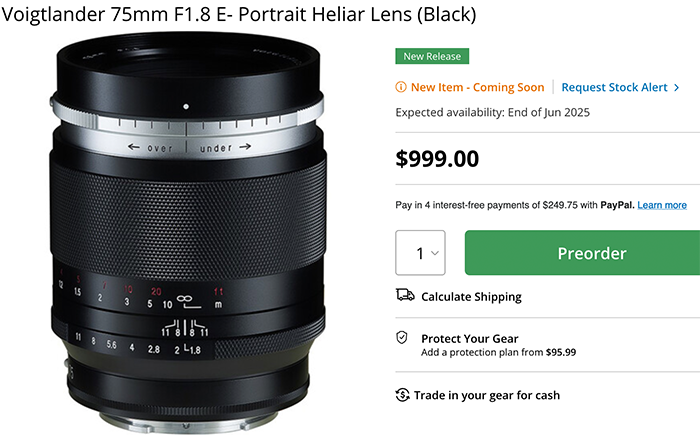Click the protection plan from $95.99 text

[498, 352]
